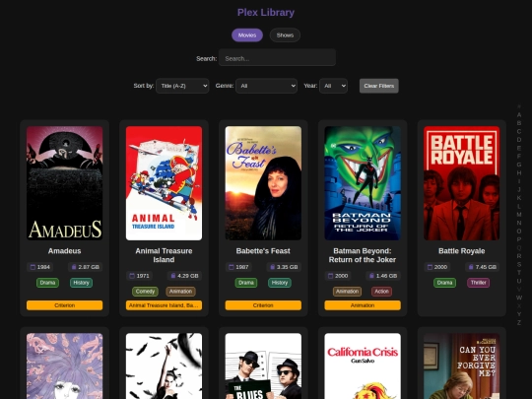The width and height of the screenshot is (532, 399).
Task: Jump to letter W in alphabet index
Action: [x=519, y=298]
